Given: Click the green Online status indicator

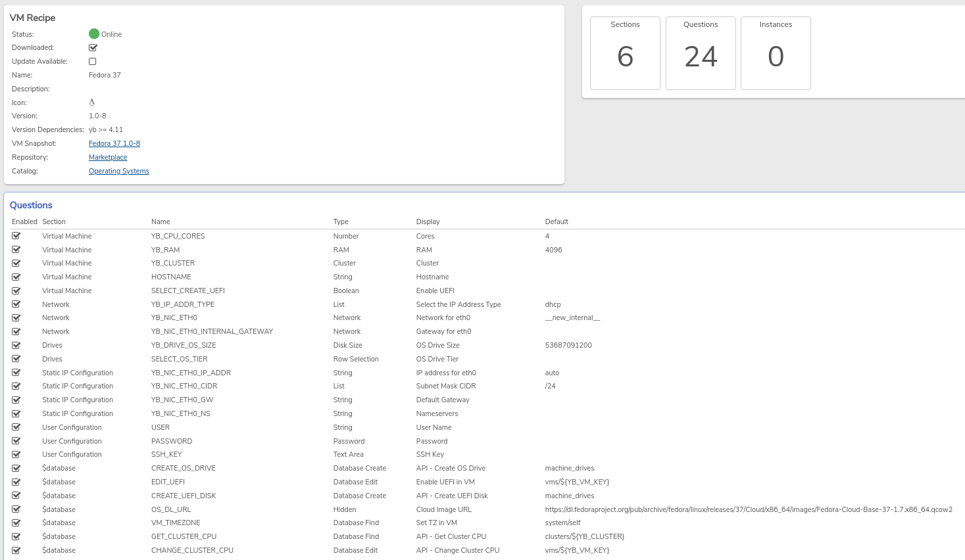Looking at the screenshot, I should 94,34.
